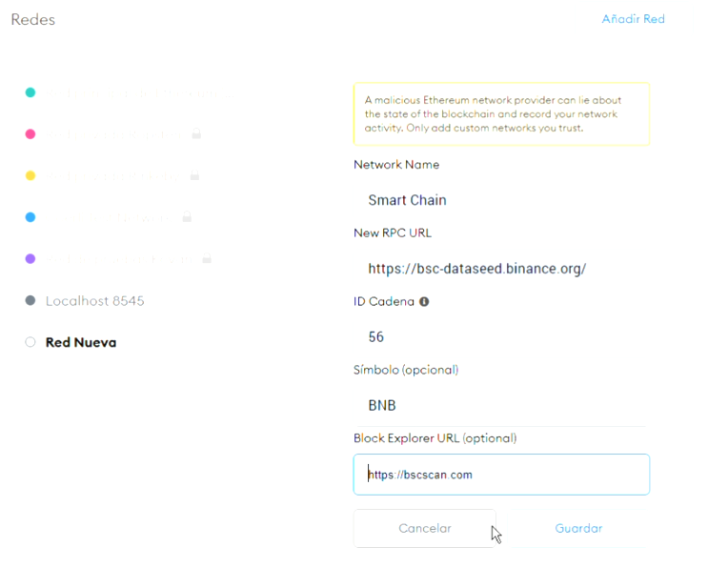The height and width of the screenshot is (567, 728).
Task: Click the Block Explorer URL field
Action: point(501,475)
